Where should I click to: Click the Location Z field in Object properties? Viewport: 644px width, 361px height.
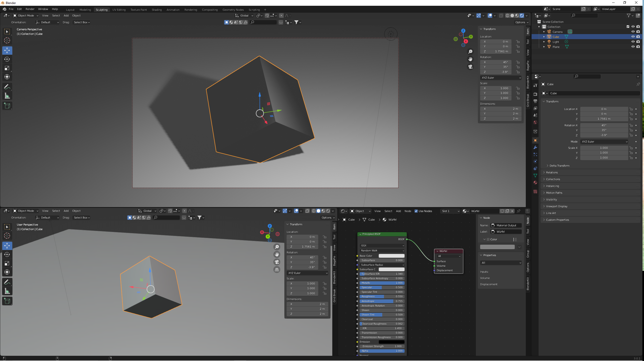[604, 119]
